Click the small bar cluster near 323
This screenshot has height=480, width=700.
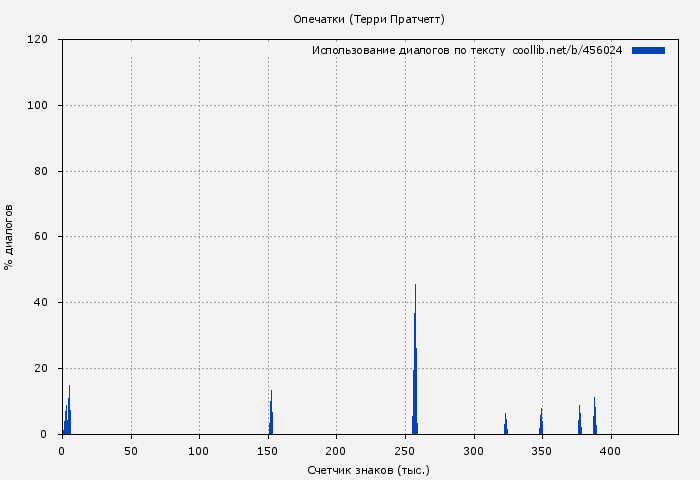tap(505, 425)
